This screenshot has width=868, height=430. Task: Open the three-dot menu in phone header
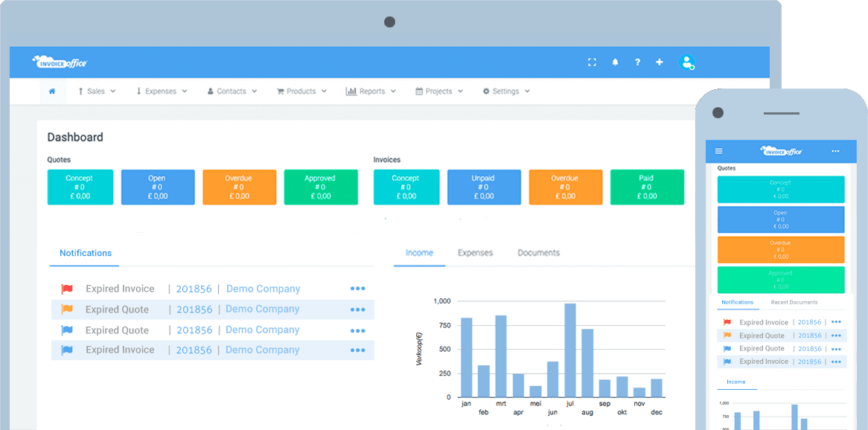click(835, 151)
